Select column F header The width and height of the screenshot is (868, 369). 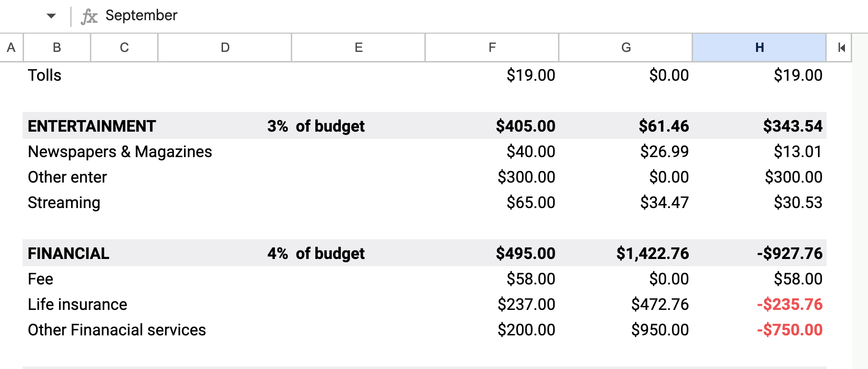pos(492,48)
